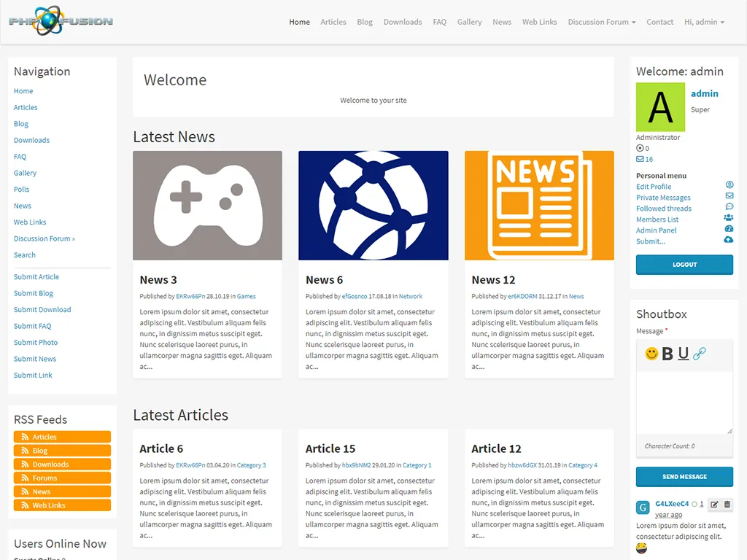Click the PHP-Fusion logo

coord(61,21)
